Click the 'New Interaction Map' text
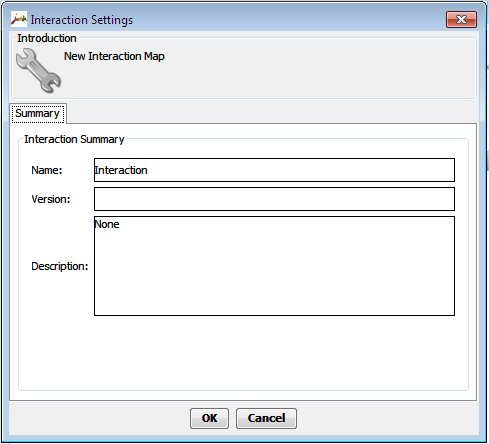This screenshot has height=444, width=489. [x=114, y=56]
